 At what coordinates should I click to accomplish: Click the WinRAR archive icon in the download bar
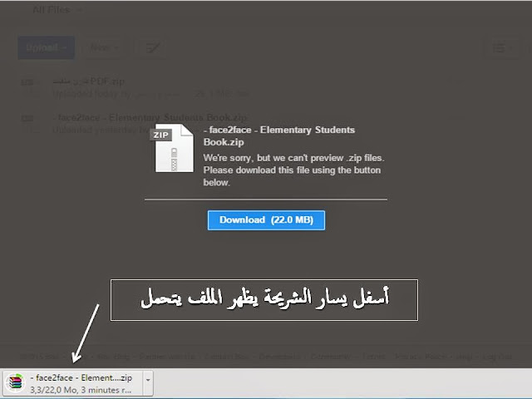click(15, 383)
